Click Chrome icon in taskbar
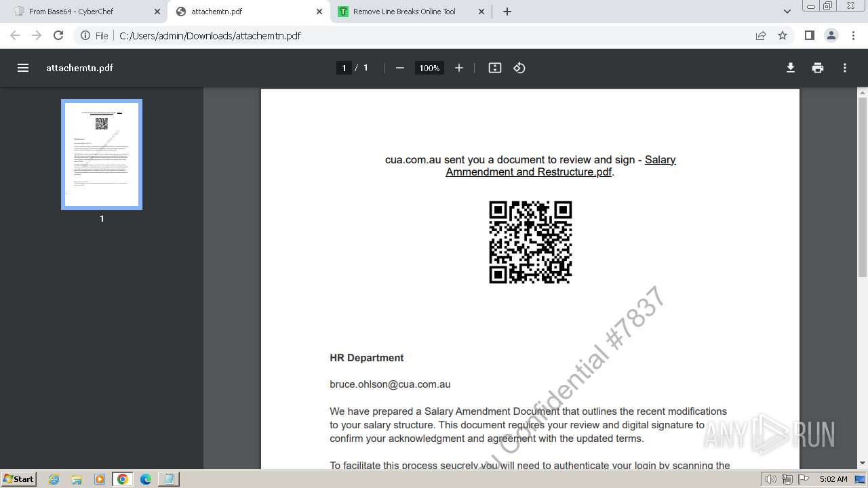This screenshot has height=488, width=868. click(123, 479)
